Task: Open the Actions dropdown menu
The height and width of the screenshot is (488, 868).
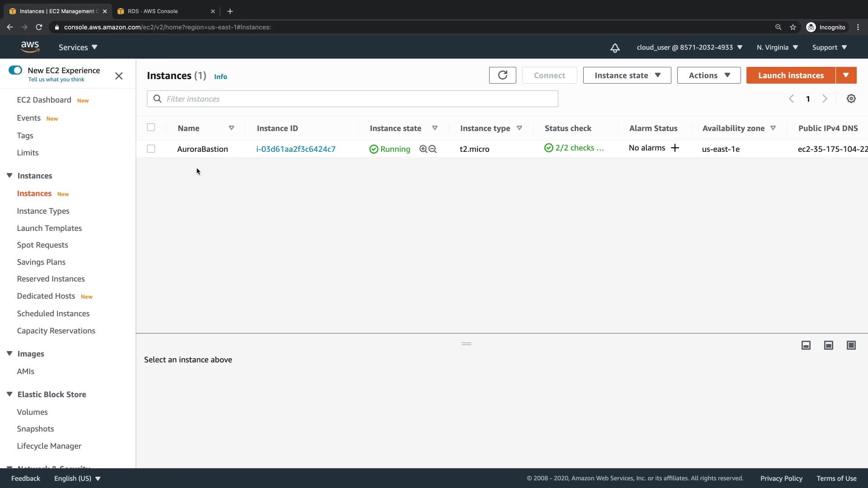Action: [708, 75]
